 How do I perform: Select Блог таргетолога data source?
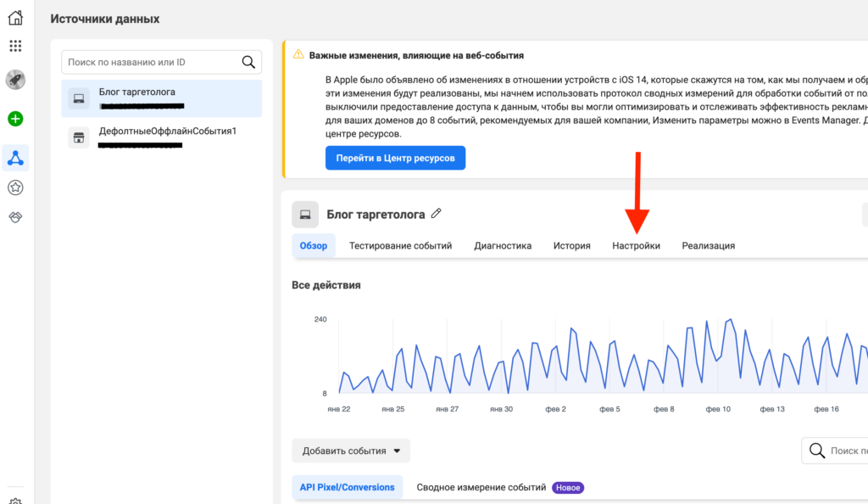click(162, 98)
